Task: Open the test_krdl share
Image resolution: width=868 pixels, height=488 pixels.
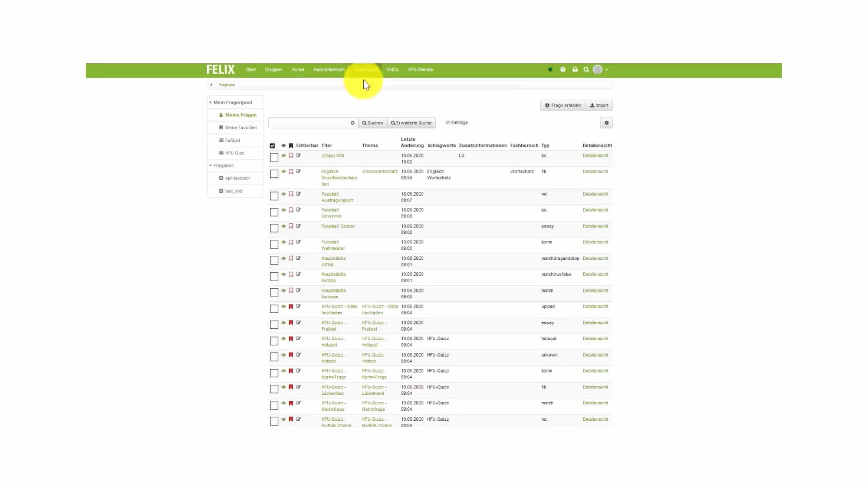Action: (x=231, y=191)
